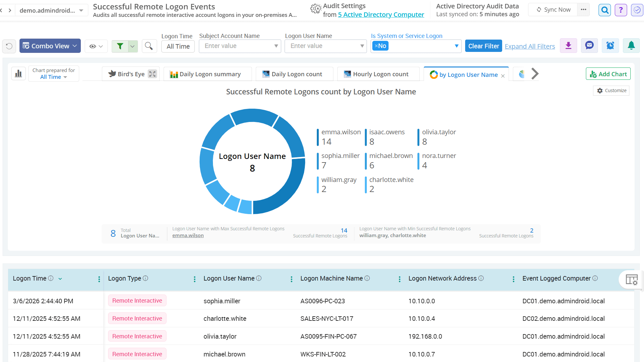Open Logon User Name column three-dot menu

coord(291,279)
